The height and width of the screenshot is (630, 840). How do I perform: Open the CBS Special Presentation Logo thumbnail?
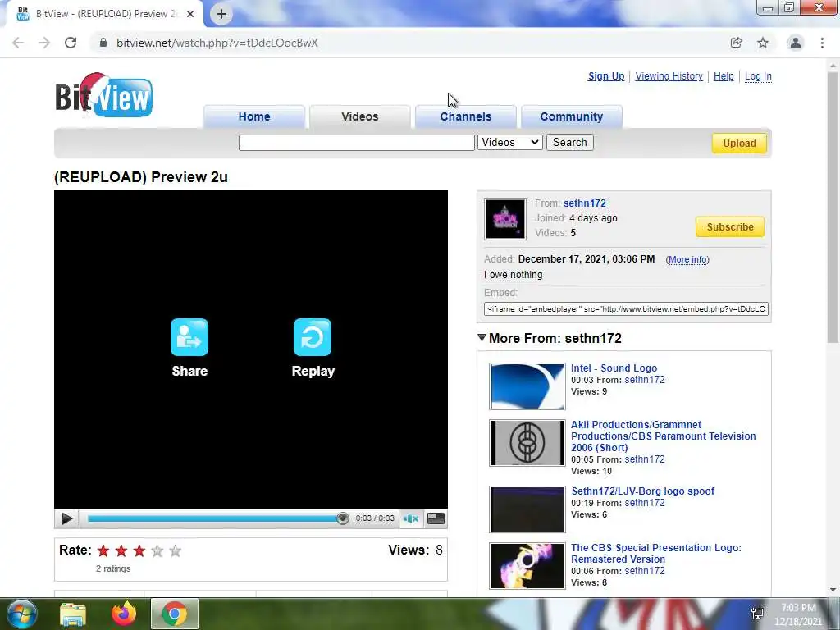527,566
